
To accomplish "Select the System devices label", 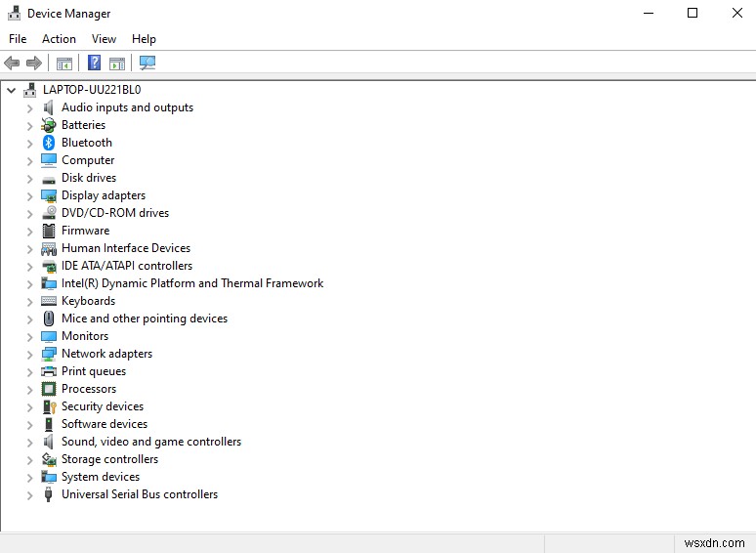I will (101, 477).
